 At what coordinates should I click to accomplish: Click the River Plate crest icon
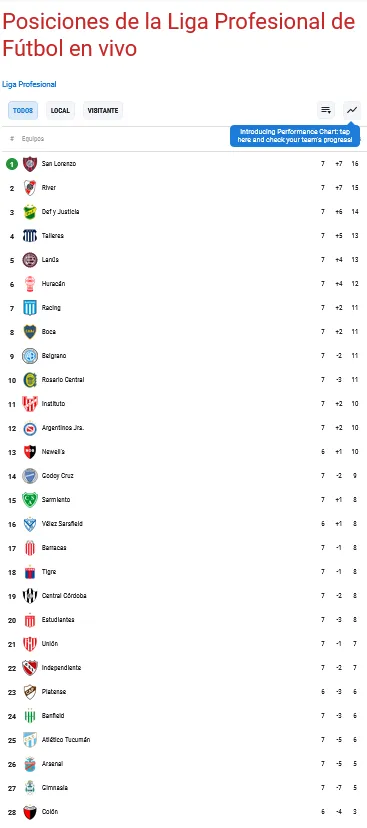[x=30, y=187]
